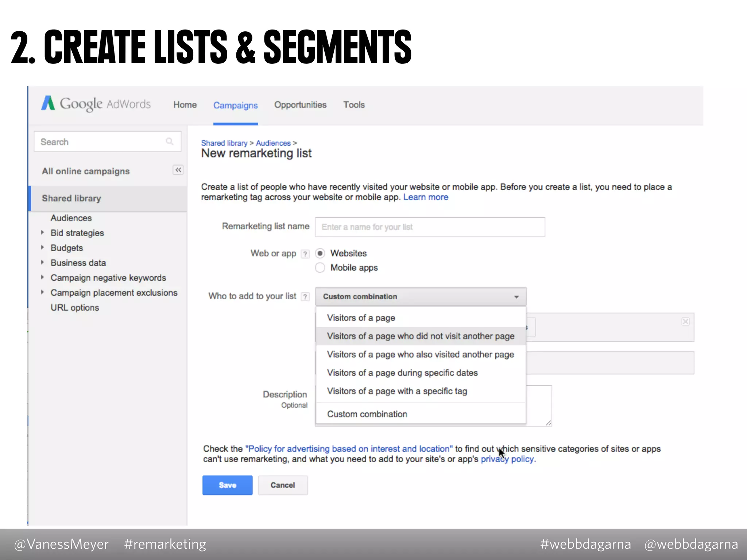
Task: Click the search magnifier icon
Action: 170,141
